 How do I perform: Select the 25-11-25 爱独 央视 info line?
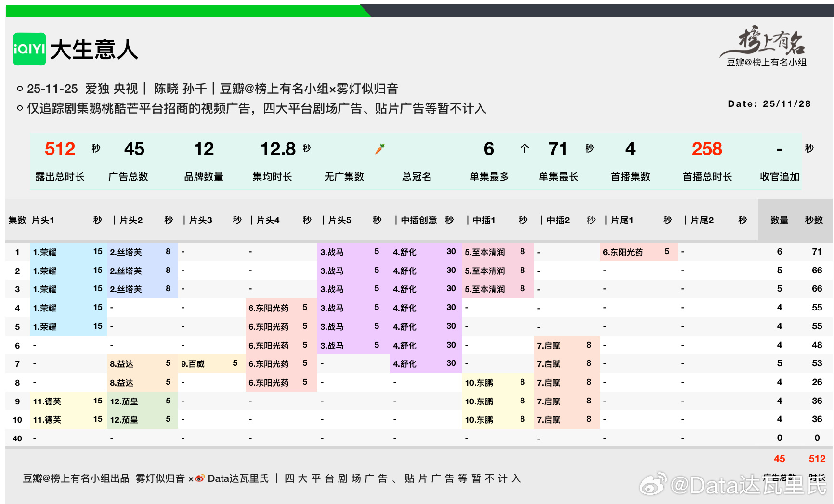pyautogui.click(x=212, y=89)
